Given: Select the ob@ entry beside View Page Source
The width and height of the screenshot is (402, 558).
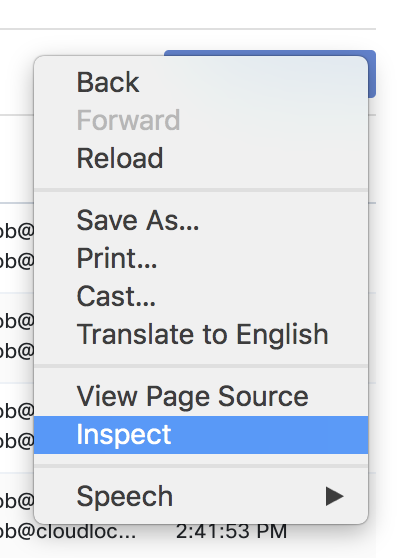Looking at the screenshot, I should click(x=17, y=411).
